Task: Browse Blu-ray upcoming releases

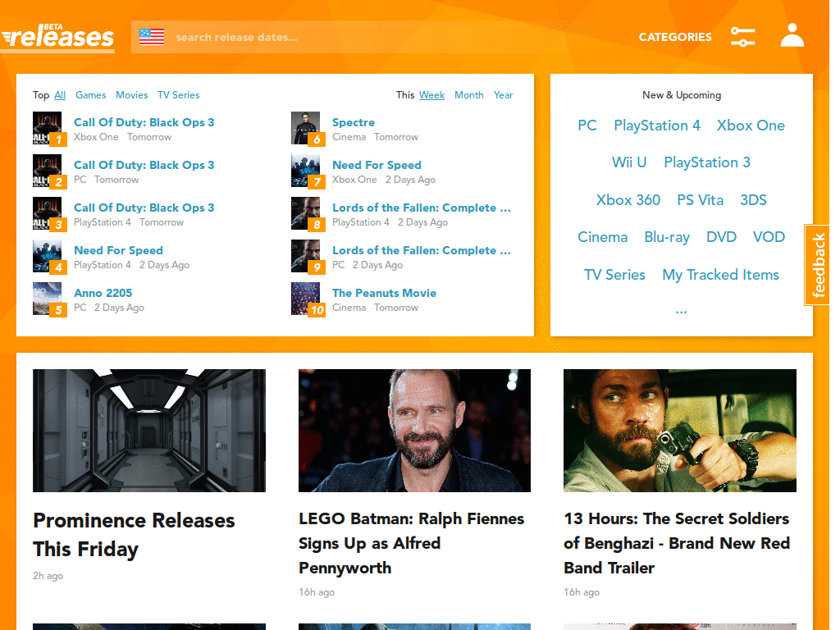Action: click(666, 237)
